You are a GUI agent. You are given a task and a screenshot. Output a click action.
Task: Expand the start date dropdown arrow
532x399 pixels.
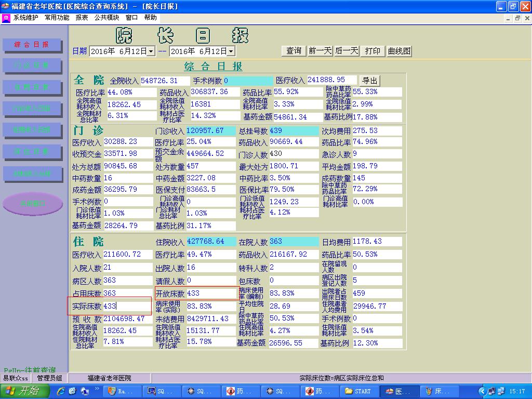tap(151, 51)
